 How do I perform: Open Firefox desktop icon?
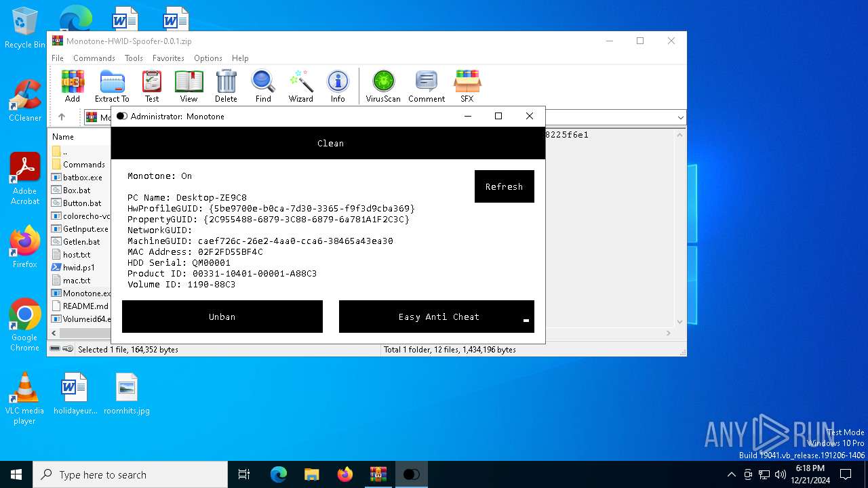(x=25, y=247)
